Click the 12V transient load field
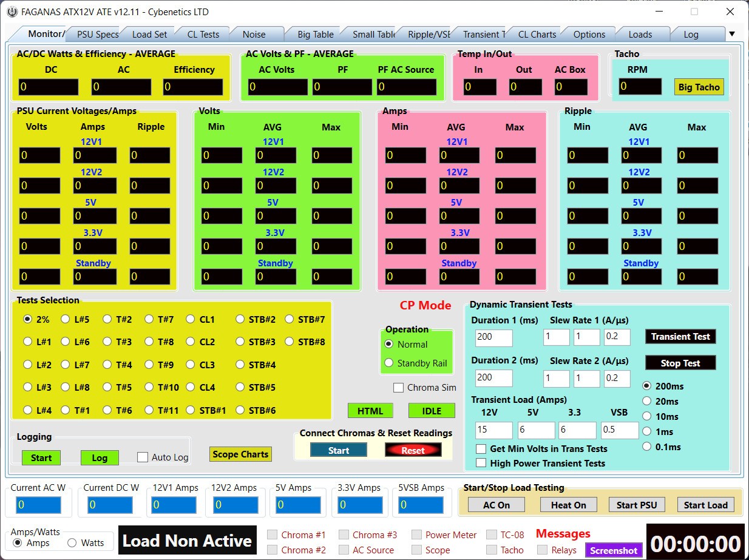The width and height of the screenshot is (749, 560). [x=494, y=430]
